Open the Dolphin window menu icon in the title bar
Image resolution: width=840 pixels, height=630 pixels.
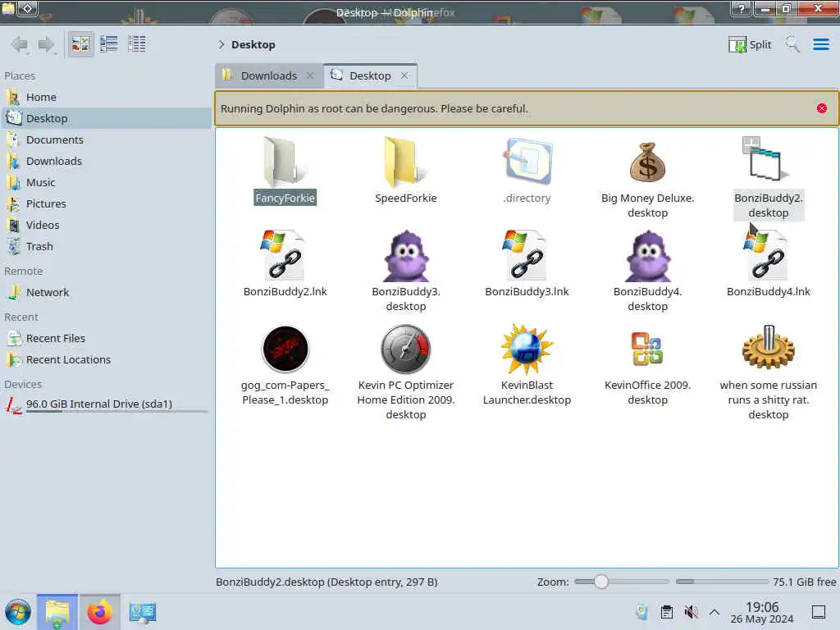click(7, 8)
